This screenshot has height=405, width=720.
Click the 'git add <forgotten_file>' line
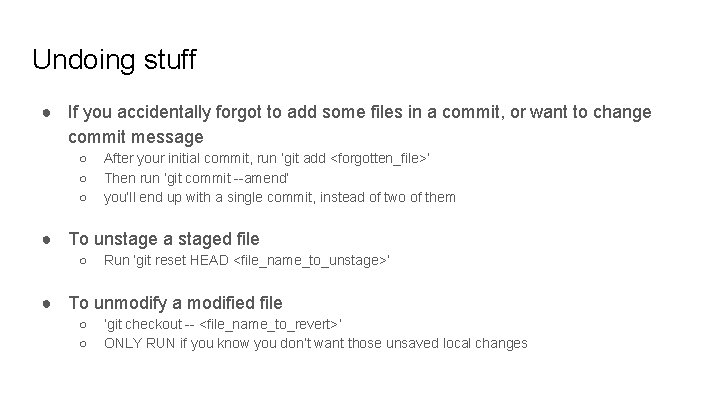point(267,158)
